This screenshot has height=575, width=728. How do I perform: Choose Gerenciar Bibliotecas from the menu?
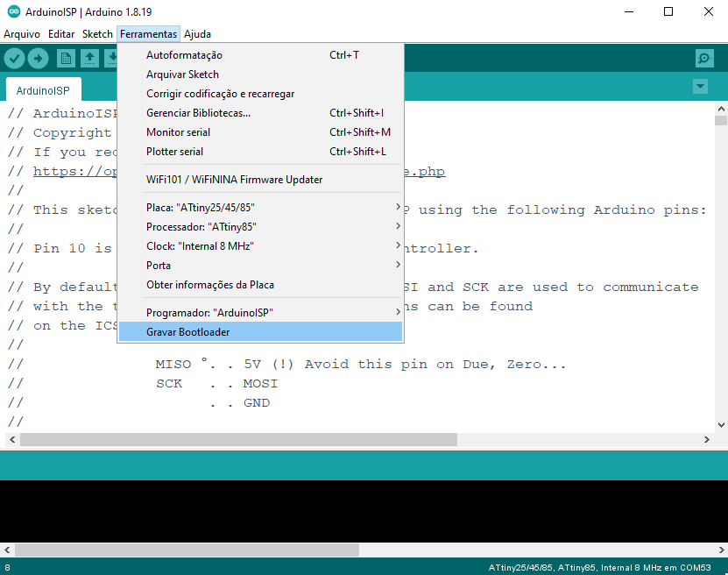coord(201,112)
